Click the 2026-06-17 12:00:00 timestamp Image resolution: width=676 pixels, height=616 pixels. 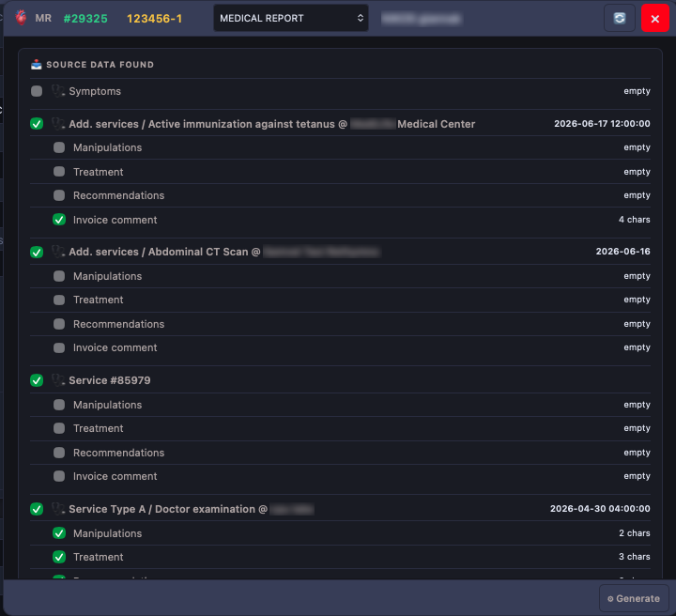602,124
